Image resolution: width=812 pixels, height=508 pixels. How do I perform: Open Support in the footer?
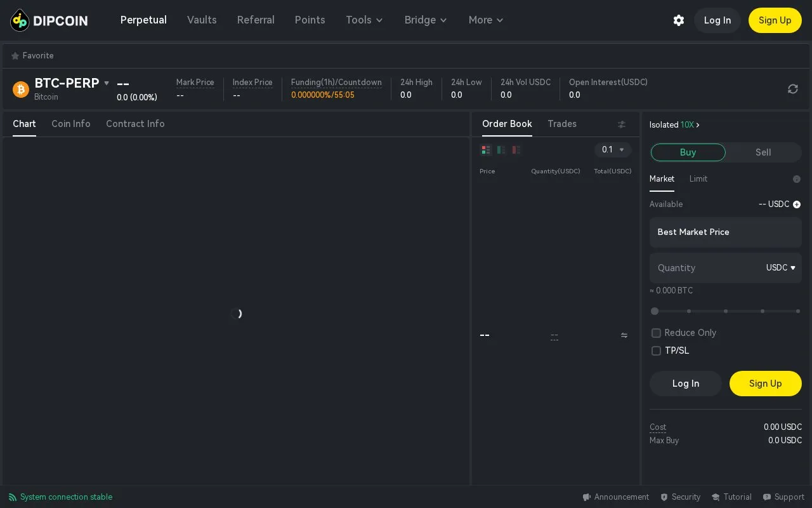coord(783,497)
